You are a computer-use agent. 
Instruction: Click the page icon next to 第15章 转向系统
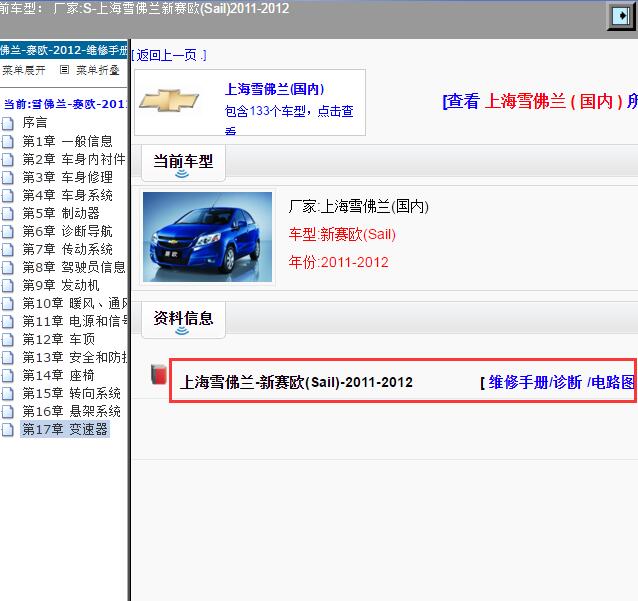click(8, 393)
